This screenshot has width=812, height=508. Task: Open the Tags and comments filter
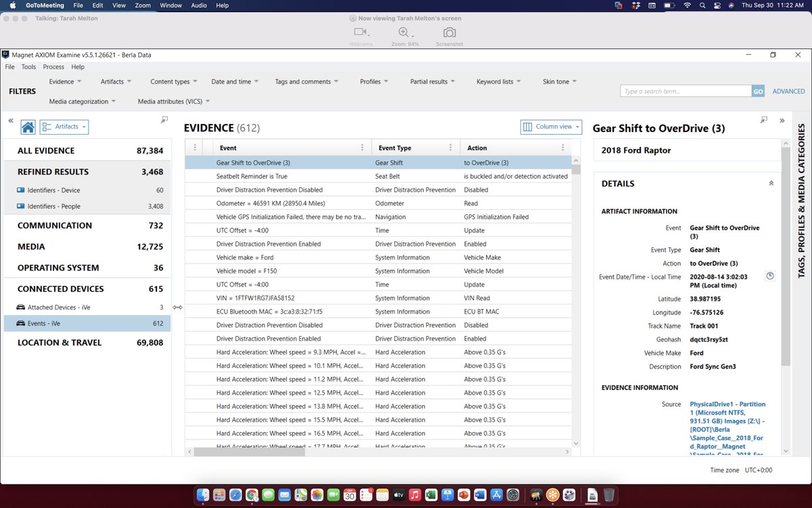[307, 81]
